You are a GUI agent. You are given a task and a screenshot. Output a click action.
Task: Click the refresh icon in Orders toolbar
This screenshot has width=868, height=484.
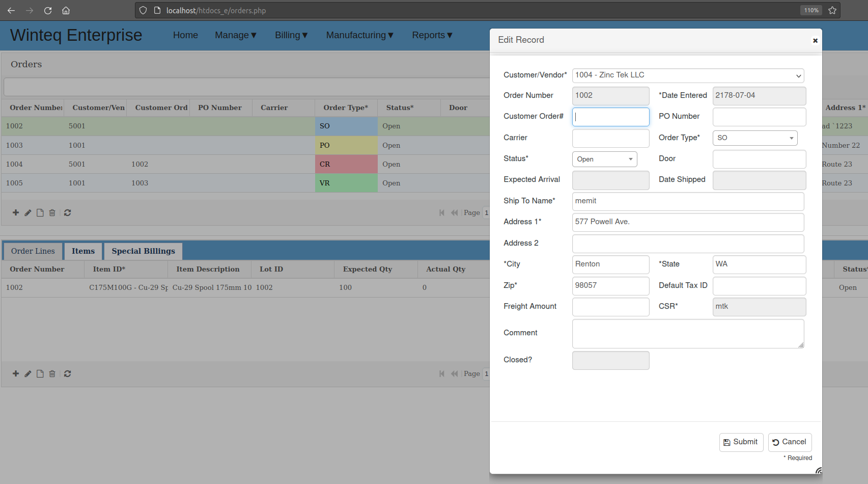point(67,212)
